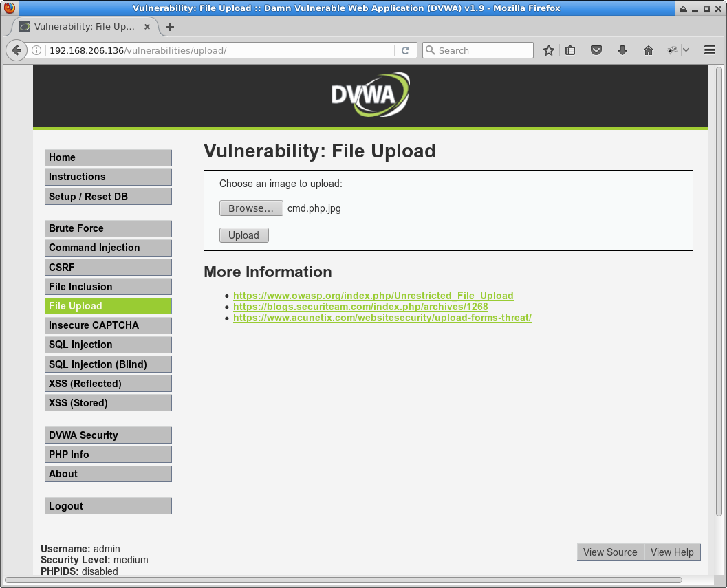Open Insecure CAPTCHA page
727x588 pixels.
[x=108, y=325]
